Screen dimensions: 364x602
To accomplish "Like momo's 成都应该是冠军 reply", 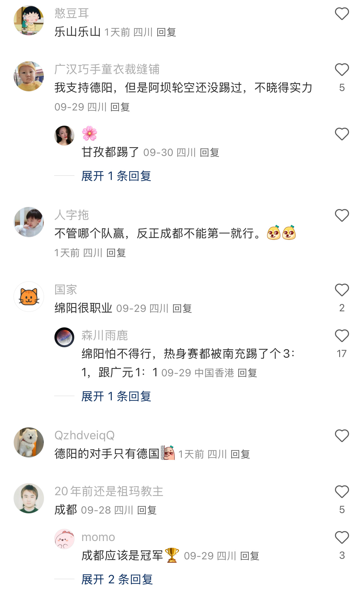I will click(x=342, y=537).
